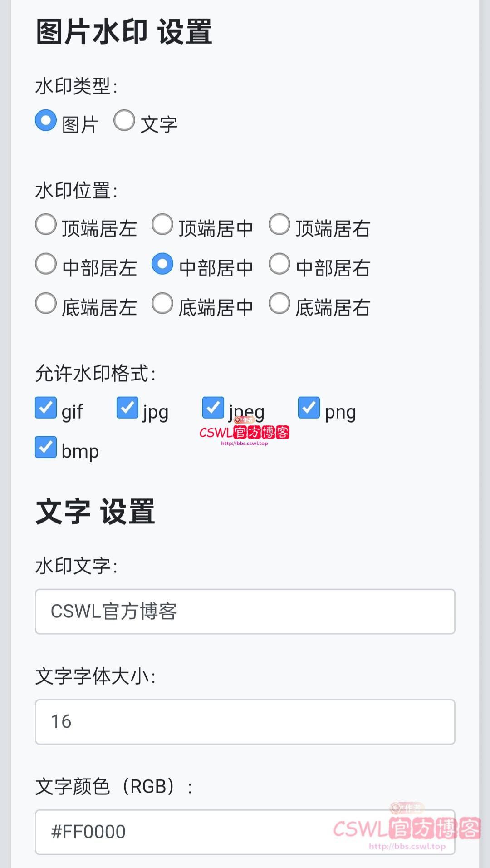Screen dimensions: 490x868
Task: Disable the png format checkbox
Action: pyautogui.click(x=309, y=408)
